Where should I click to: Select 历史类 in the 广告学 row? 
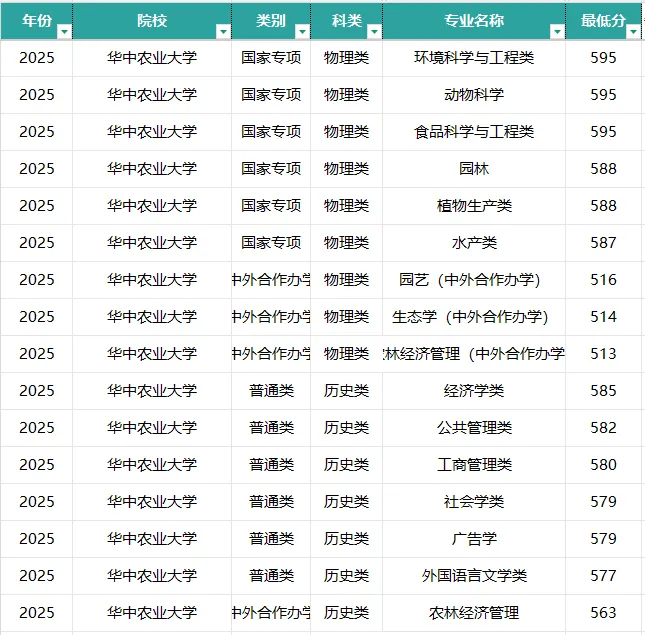click(x=346, y=539)
